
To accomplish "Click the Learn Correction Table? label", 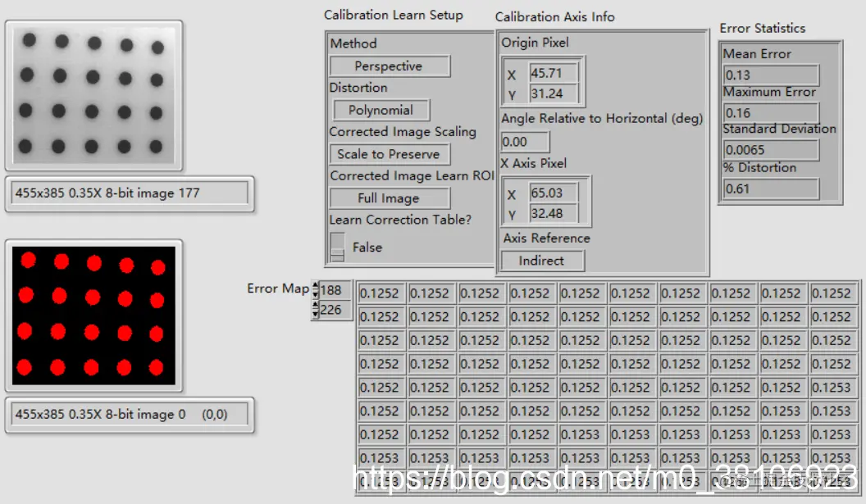I will [400, 220].
